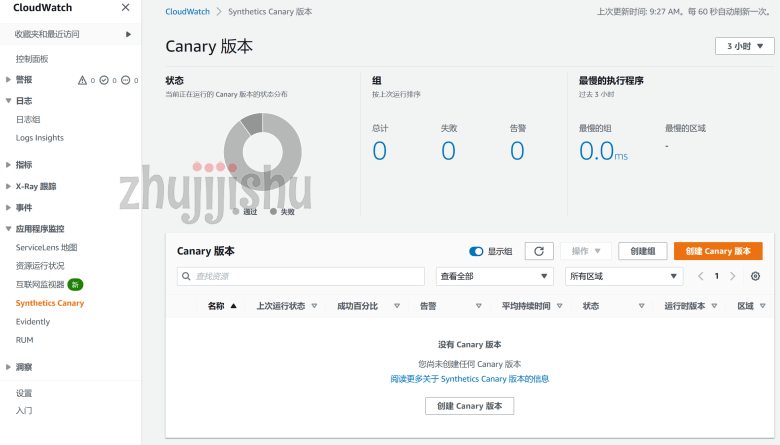Click the bottom 创建 Canary 版本 button
The image size is (780, 445).
470,406
